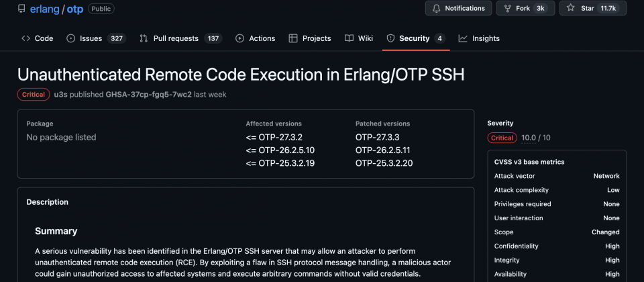The height and width of the screenshot is (282, 644).
Task: Click the Issues circle icon
Action: pyautogui.click(x=71, y=38)
